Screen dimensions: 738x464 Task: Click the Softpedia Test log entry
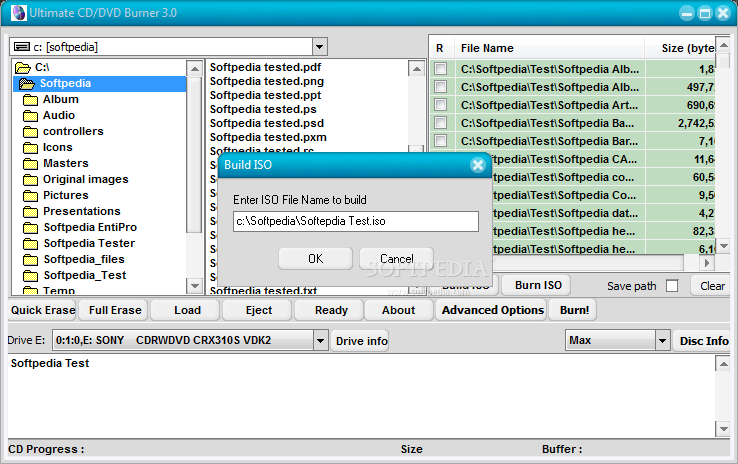pos(50,363)
